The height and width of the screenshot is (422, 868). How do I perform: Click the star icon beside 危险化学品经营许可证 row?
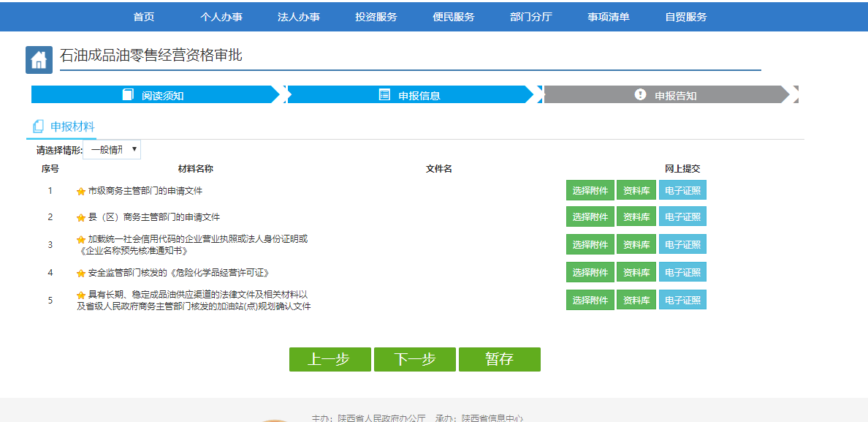pyautogui.click(x=81, y=274)
